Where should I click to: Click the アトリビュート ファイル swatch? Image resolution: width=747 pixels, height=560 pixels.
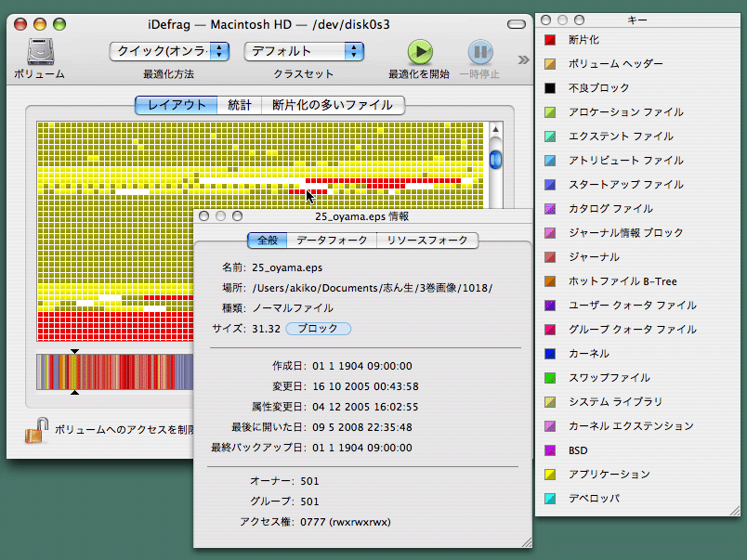click(550, 161)
